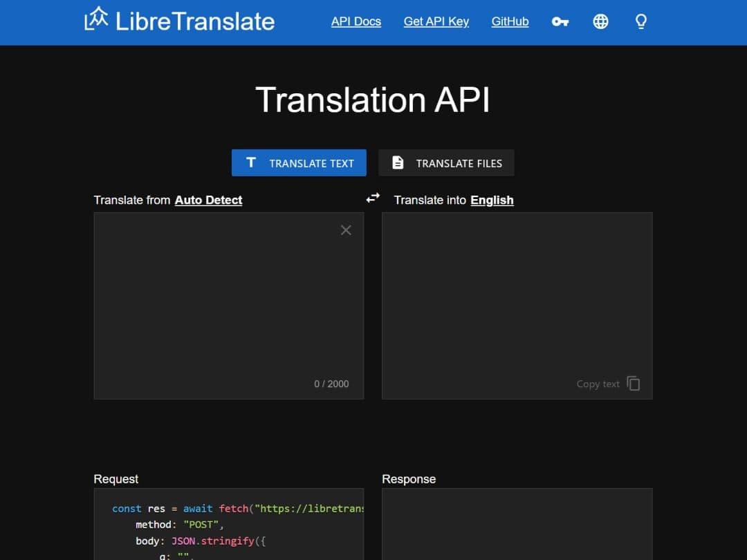This screenshot has width=747, height=560.
Task: Visit the GitHub link
Action: [510, 21]
